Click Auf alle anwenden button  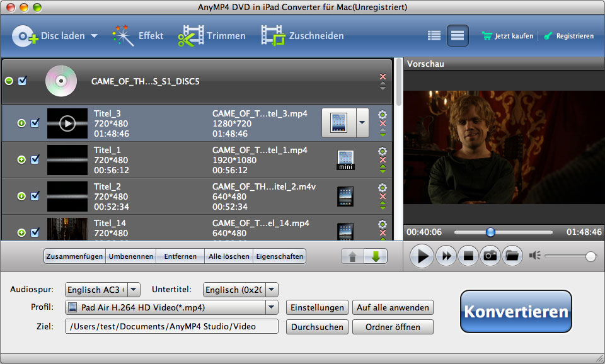click(393, 307)
